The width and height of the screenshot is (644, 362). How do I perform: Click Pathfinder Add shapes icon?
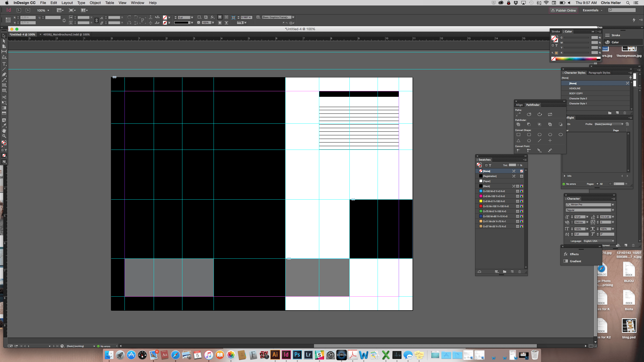click(518, 124)
